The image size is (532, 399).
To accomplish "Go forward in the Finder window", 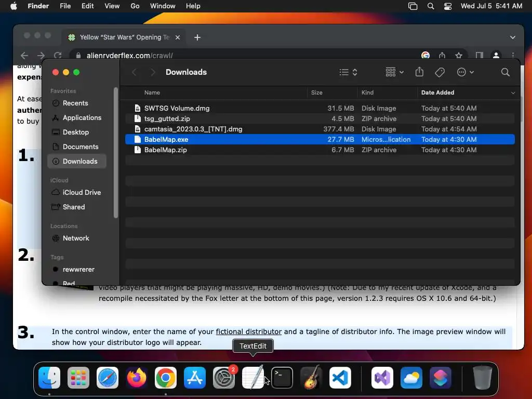I will 153,72.
